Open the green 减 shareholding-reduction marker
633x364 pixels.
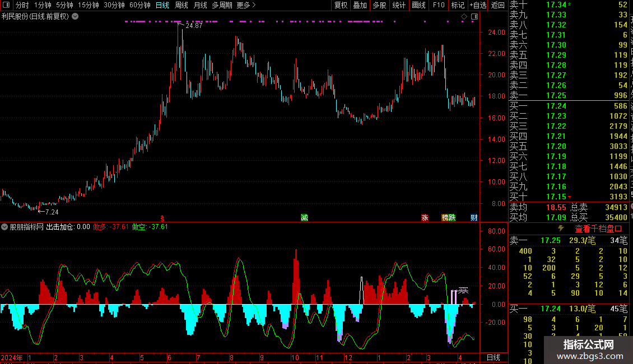point(304,218)
